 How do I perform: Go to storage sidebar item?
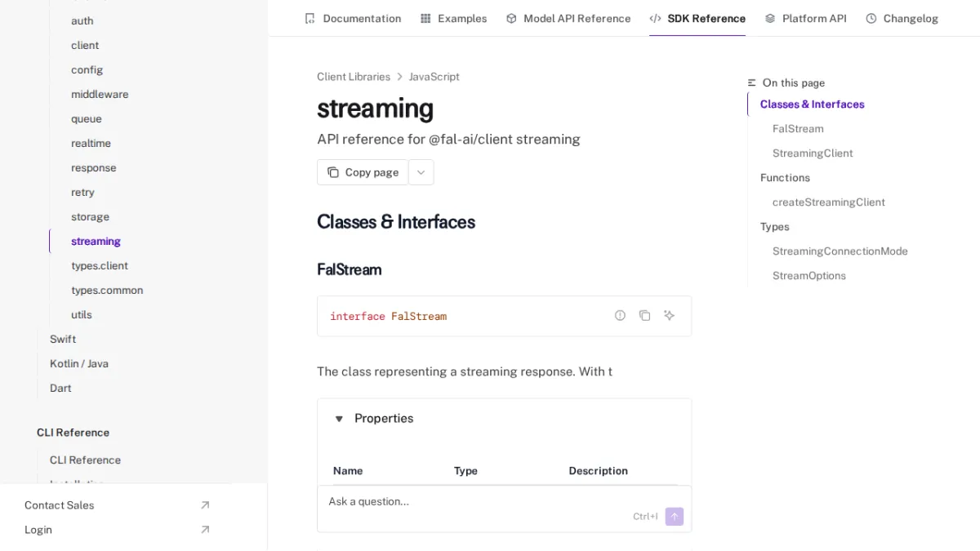click(90, 216)
